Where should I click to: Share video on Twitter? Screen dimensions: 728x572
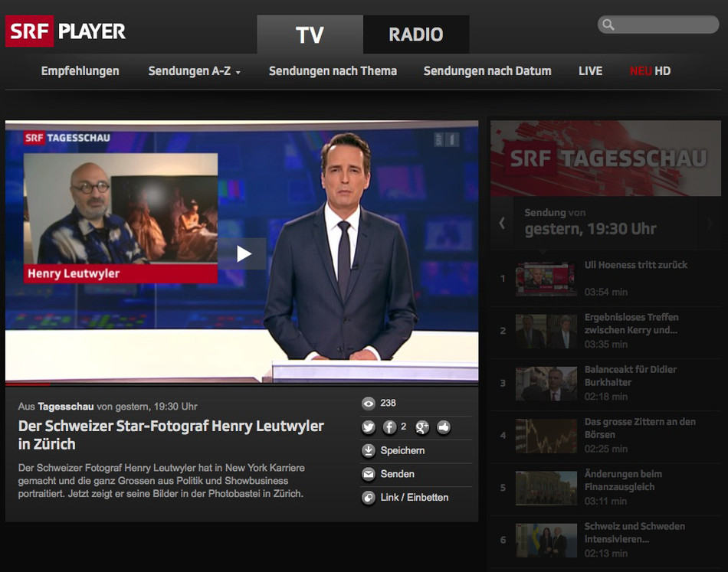click(369, 427)
